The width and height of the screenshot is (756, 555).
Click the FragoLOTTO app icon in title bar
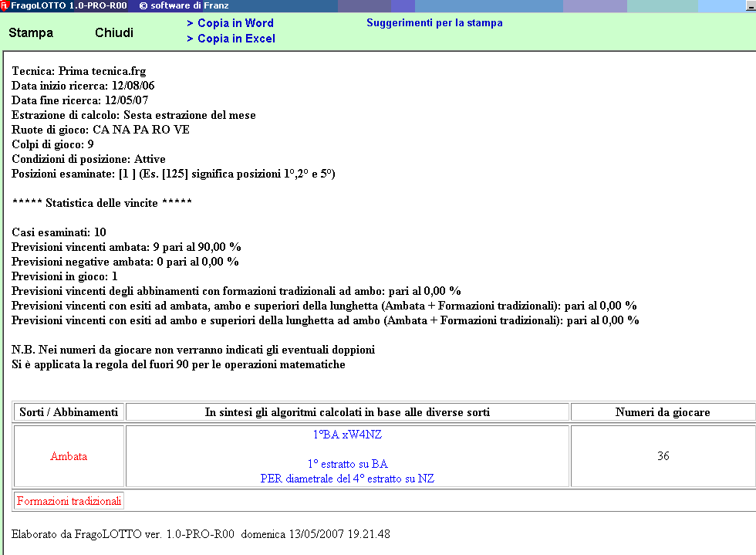[5, 5]
